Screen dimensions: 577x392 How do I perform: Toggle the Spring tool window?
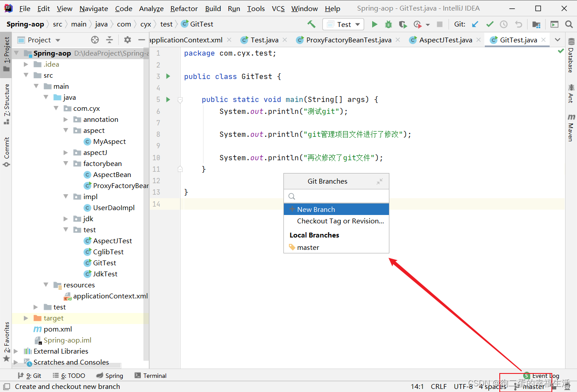pos(109,376)
